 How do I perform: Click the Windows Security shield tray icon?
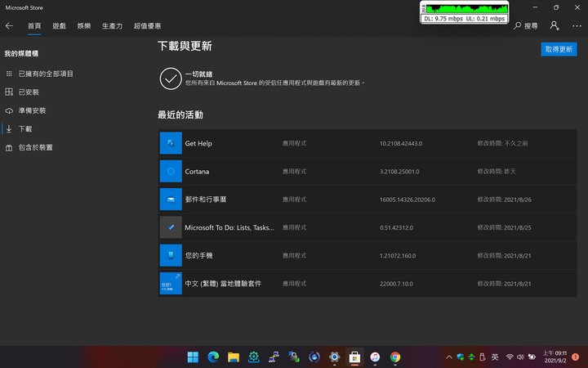pyautogui.click(x=461, y=357)
